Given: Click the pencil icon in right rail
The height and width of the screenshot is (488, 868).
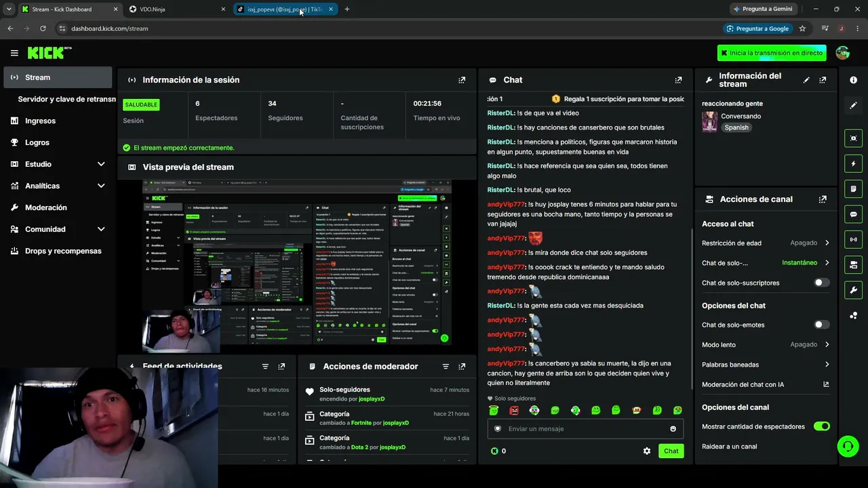Looking at the screenshot, I should tap(853, 105).
